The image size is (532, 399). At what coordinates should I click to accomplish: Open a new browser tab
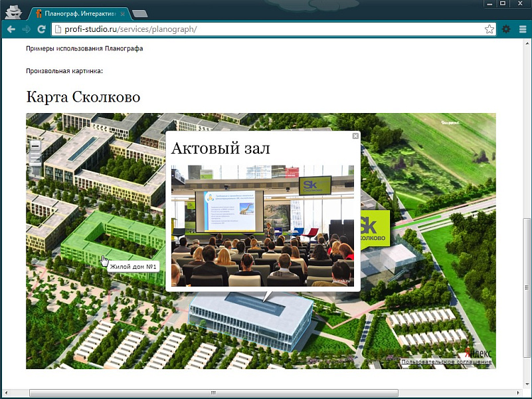(x=140, y=13)
